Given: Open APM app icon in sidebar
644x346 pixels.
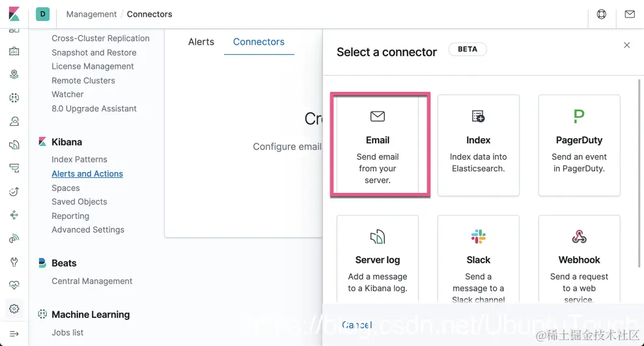Looking at the screenshot, I should [14, 168].
